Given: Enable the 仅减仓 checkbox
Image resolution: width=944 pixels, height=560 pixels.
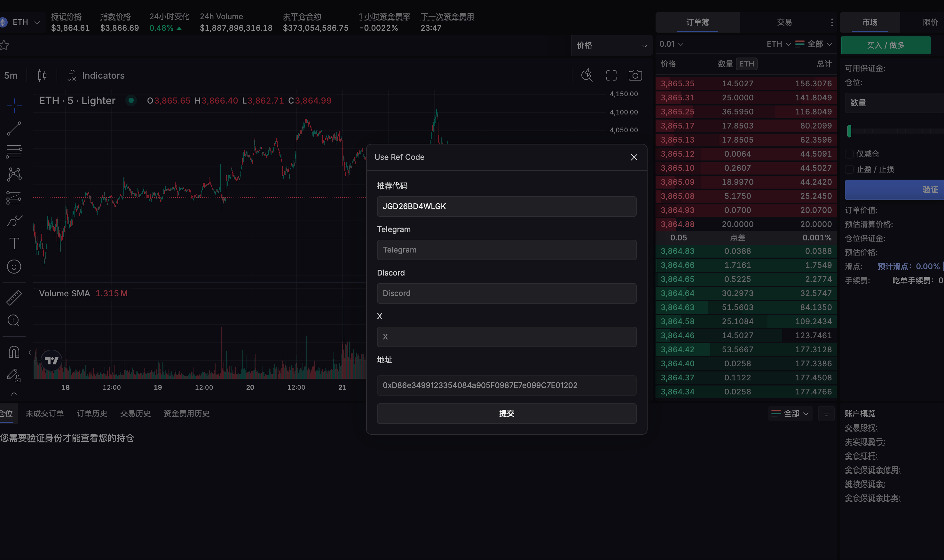Looking at the screenshot, I should point(849,154).
